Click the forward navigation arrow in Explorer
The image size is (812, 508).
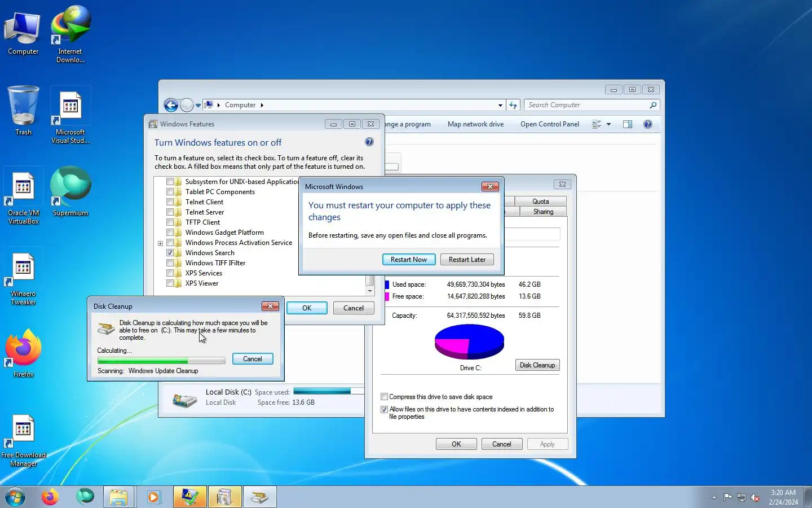click(x=187, y=105)
